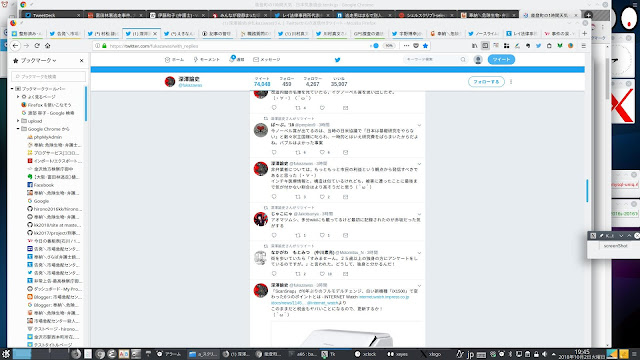This screenshot has height=360, width=640.
Task: Collapse the ブックマークツールバー folder
Action: (x=12, y=89)
